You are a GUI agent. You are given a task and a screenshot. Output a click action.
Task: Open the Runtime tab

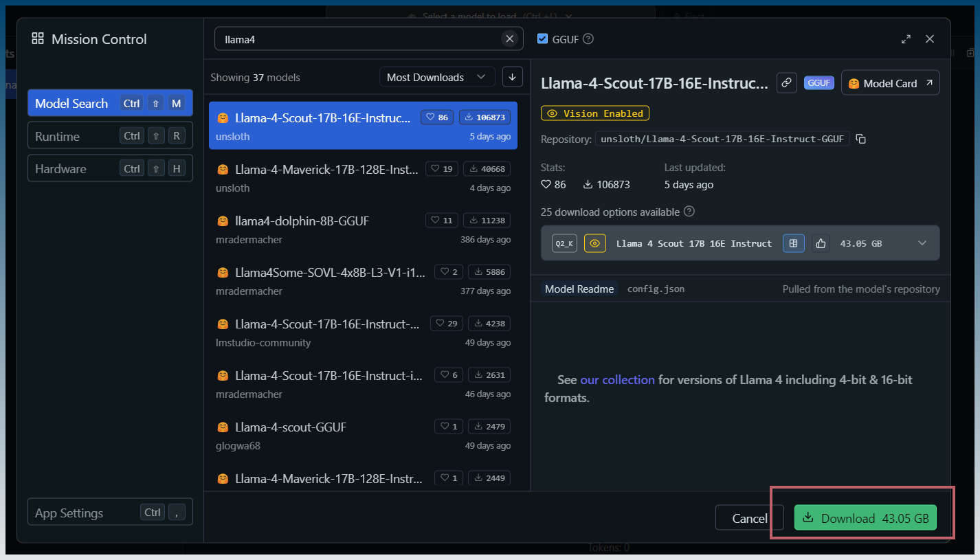tap(110, 136)
